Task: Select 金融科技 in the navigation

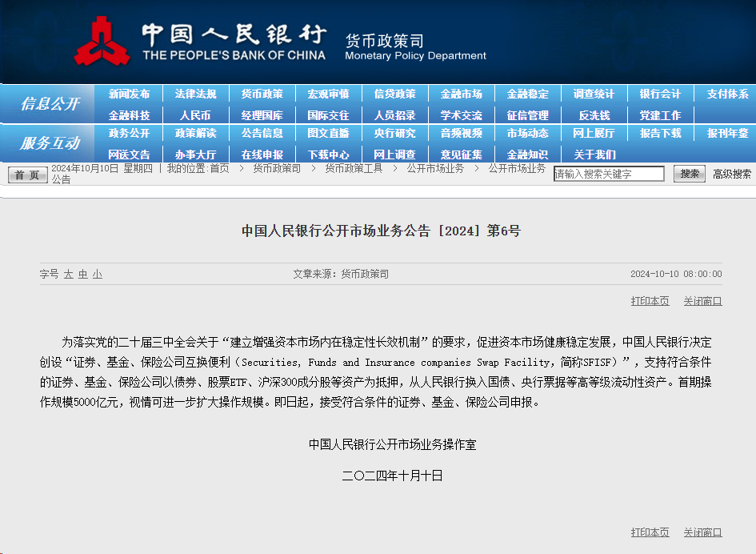Action: tap(130, 115)
